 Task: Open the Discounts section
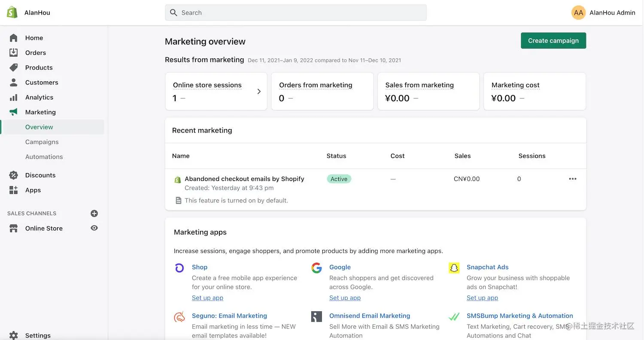point(40,175)
